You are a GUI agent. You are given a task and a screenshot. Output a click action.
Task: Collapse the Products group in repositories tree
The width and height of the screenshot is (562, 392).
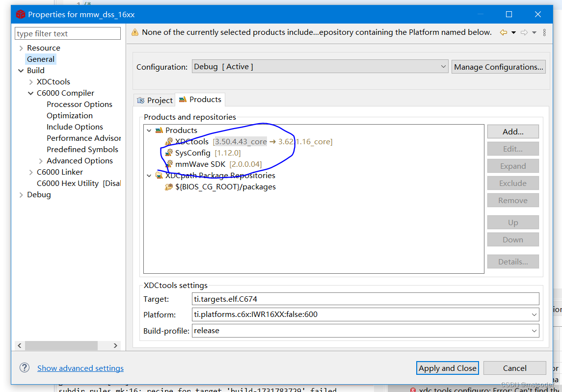tap(149, 131)
